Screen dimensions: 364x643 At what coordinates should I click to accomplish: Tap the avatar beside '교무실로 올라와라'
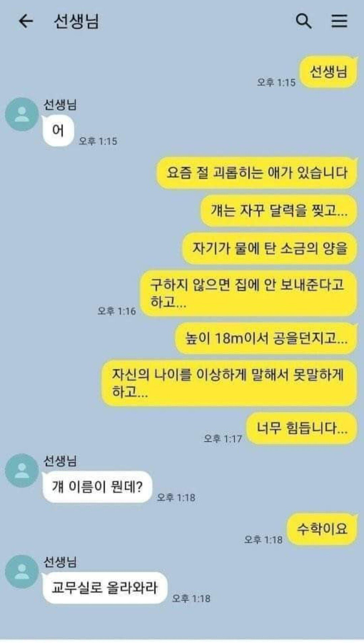pos(22,571)
